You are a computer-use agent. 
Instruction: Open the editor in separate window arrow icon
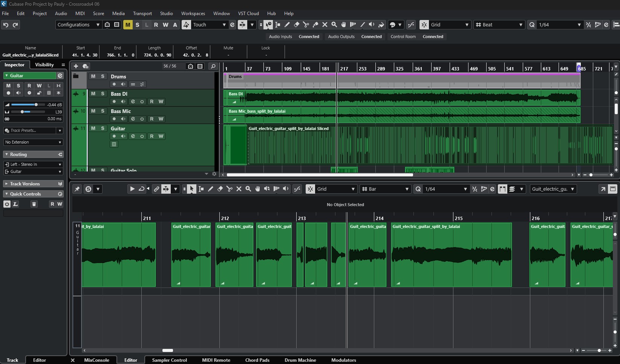(x=603, y=189)
